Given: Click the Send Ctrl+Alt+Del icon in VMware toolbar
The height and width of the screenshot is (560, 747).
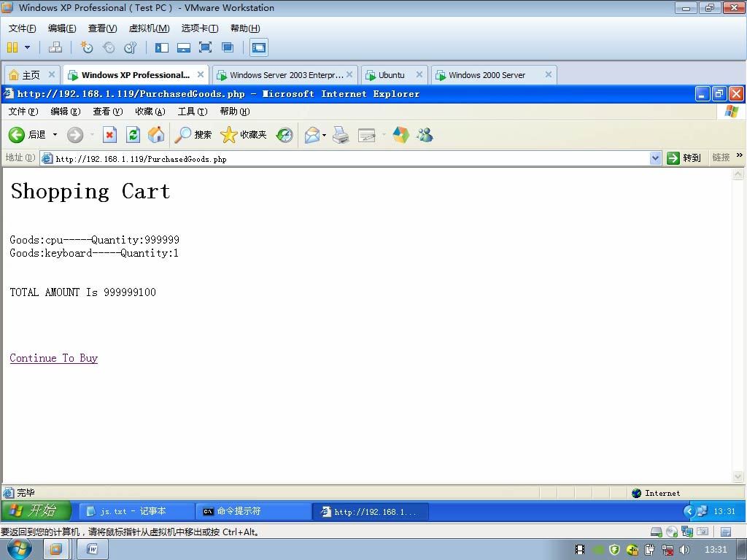Looking at the screenshot, I should click(55, 47).
